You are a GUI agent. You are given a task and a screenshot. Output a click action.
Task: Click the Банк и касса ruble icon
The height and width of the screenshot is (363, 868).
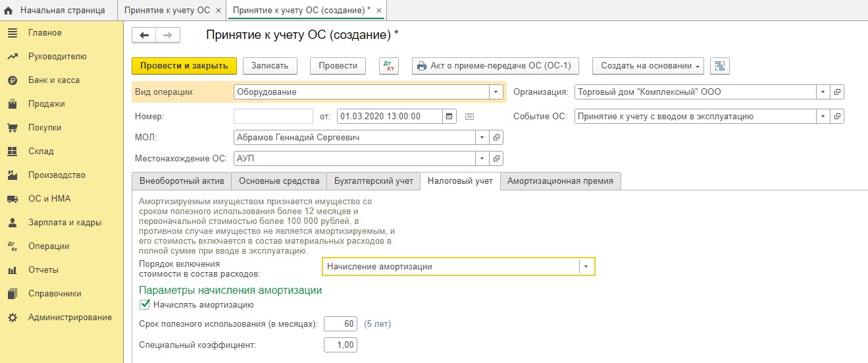point(12,80)
